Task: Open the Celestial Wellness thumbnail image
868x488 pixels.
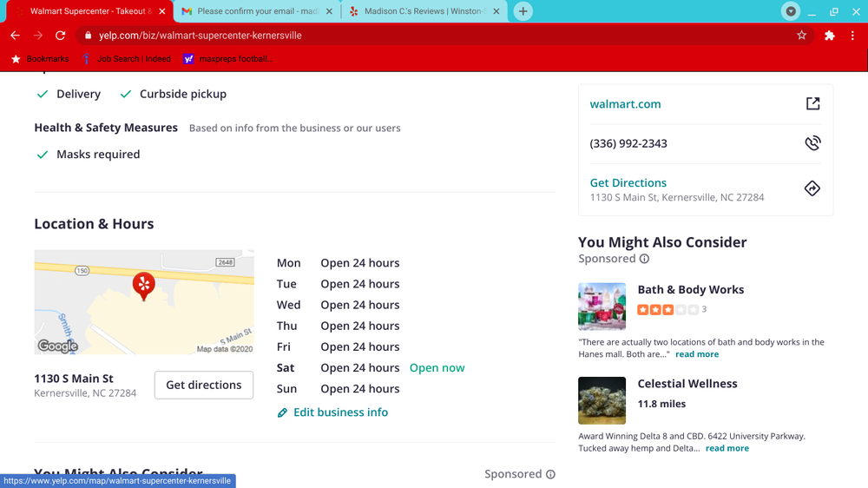Action: 602,400
